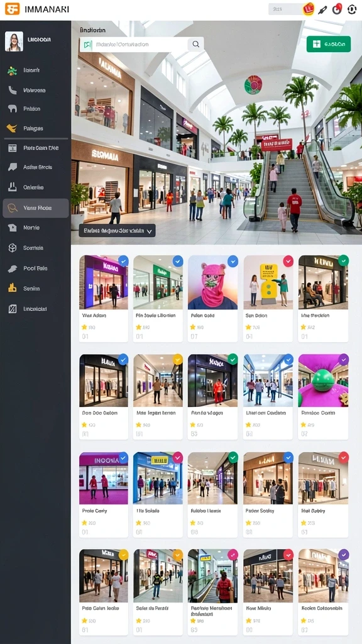Expand the dark dropdown below mall banner

pyautogui.click(x=117, y=231)
